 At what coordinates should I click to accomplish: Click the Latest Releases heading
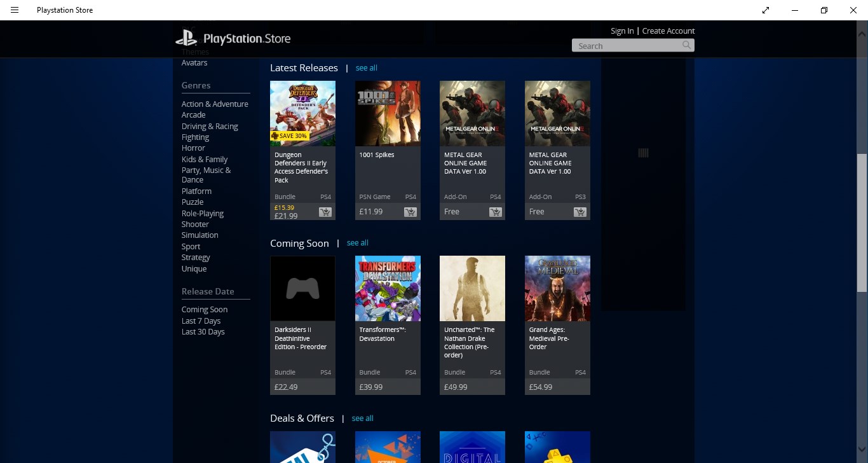click(304, 67)
